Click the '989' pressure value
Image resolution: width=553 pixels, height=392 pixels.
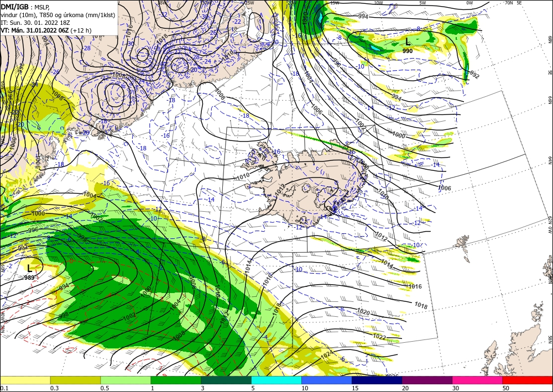click(x=29, y=278)
